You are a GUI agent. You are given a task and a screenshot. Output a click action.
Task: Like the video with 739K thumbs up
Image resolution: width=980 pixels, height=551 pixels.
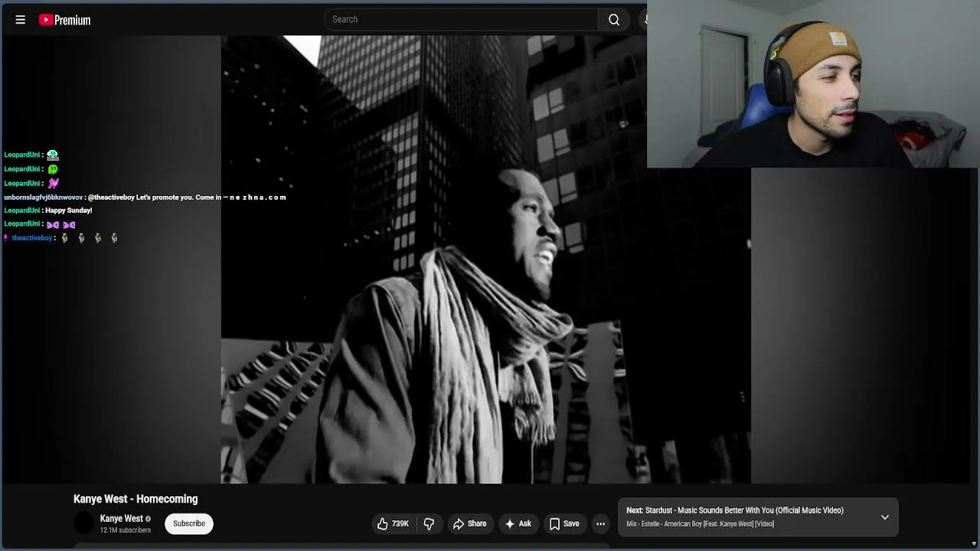[393, 523]
